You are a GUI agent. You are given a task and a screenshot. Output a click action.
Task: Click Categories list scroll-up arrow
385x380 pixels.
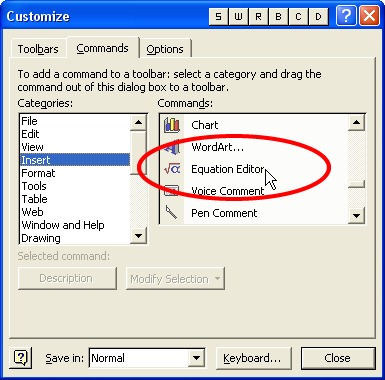coord(138,123)
